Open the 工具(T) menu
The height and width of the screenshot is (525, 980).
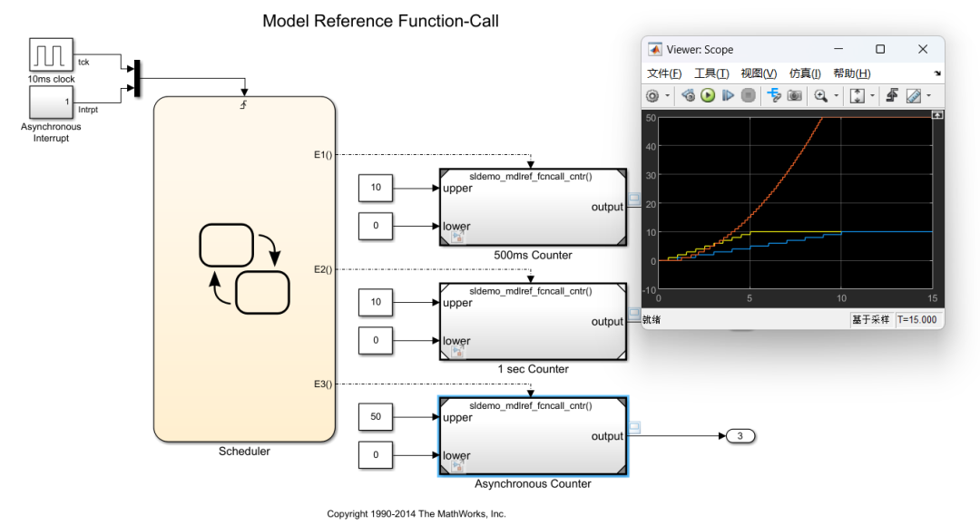tap(711, 73)
